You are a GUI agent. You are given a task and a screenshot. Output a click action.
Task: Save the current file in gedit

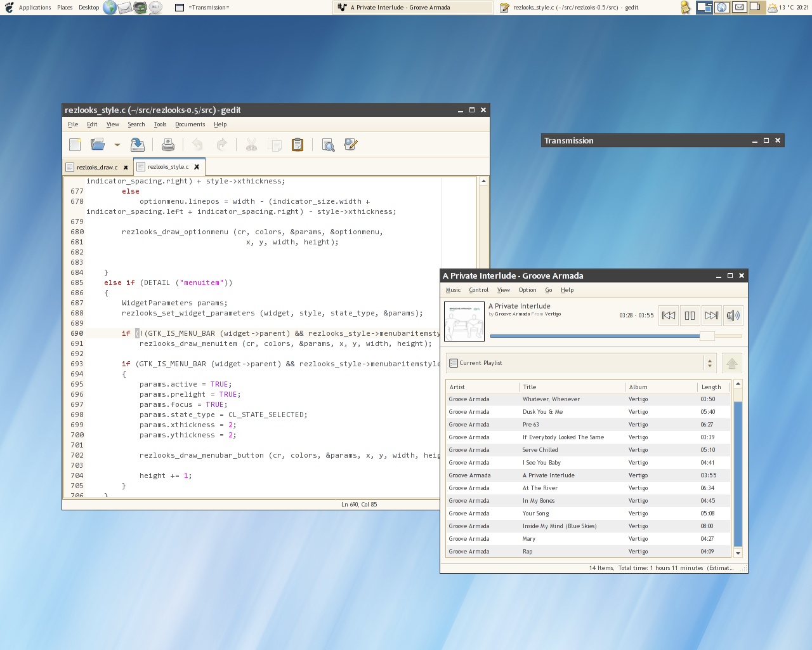click(x=138, y=145)
